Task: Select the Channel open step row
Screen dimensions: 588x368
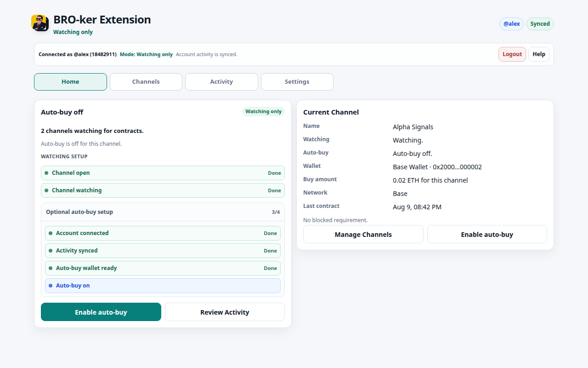Action: point(163,173)
